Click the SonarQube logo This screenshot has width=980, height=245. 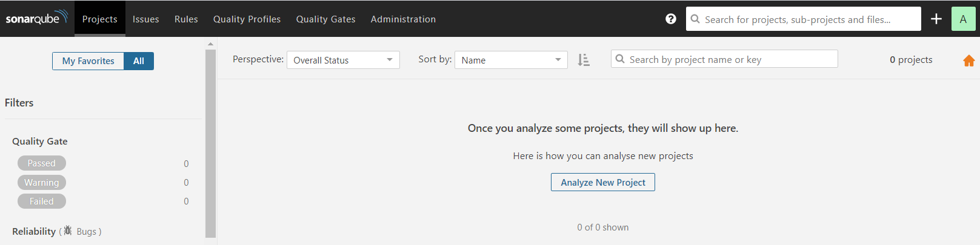click(36, 18)
